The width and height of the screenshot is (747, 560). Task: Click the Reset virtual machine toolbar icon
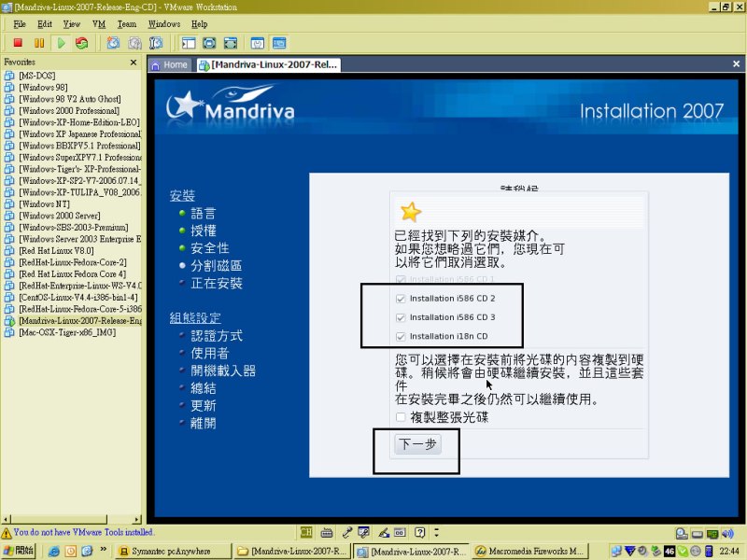coord(82,43)
